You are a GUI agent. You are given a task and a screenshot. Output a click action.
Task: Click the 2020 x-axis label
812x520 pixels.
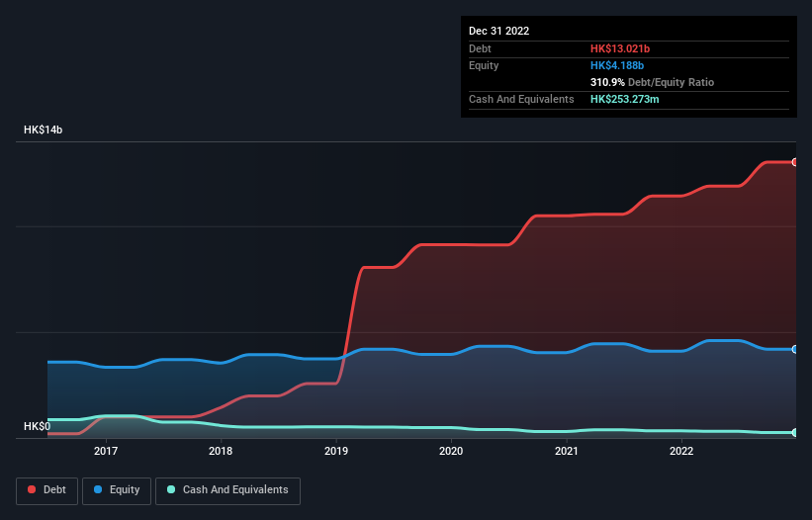pos(451,451)
